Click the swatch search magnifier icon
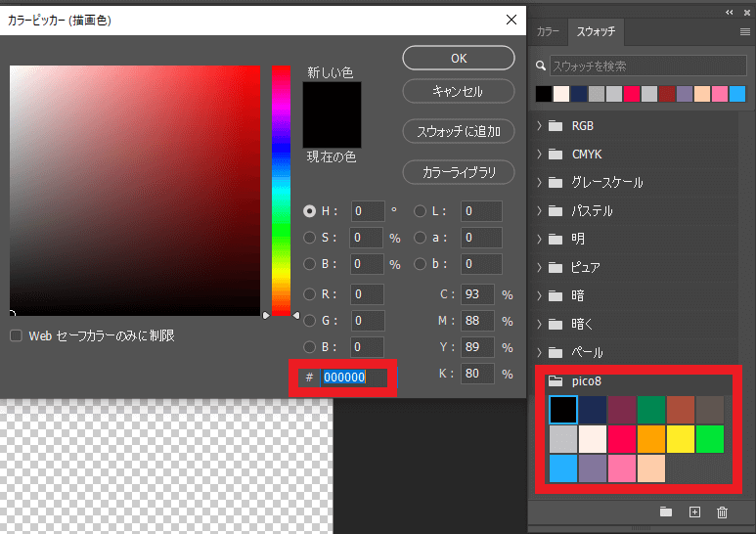Screen dimensions: 756x534 (x=541, y=66)
